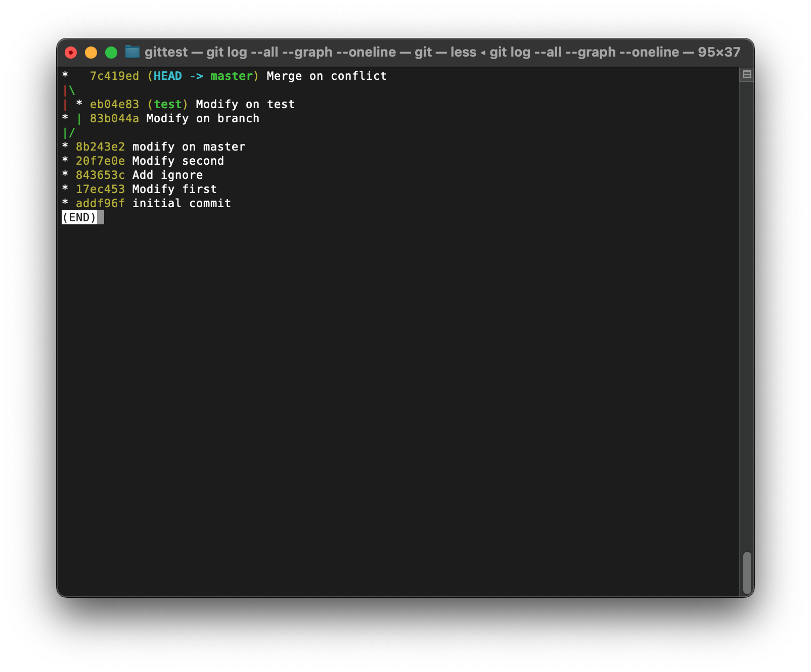The image size is (811, 672).
Task: Click 'Modify first' commit message
Action: coord(174,189)
